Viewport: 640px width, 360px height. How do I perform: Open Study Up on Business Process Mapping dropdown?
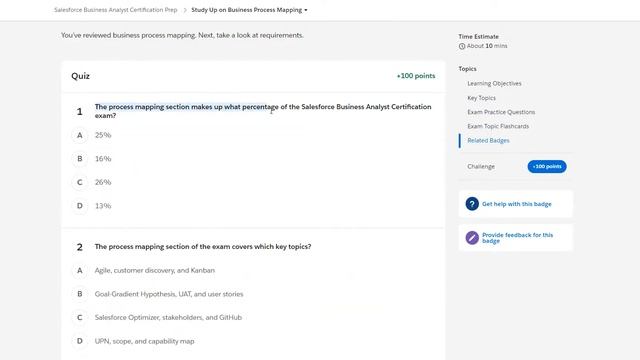pos(249,10)
